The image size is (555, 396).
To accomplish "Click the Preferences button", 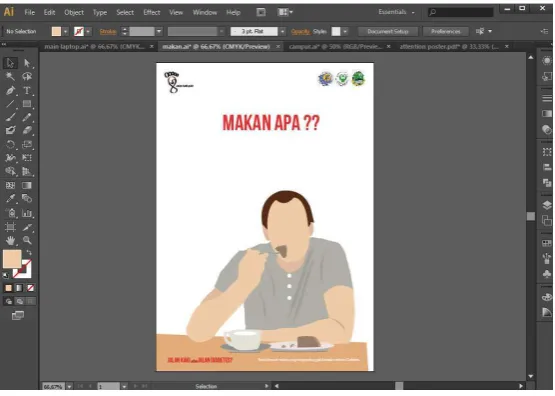I will 446,31.
